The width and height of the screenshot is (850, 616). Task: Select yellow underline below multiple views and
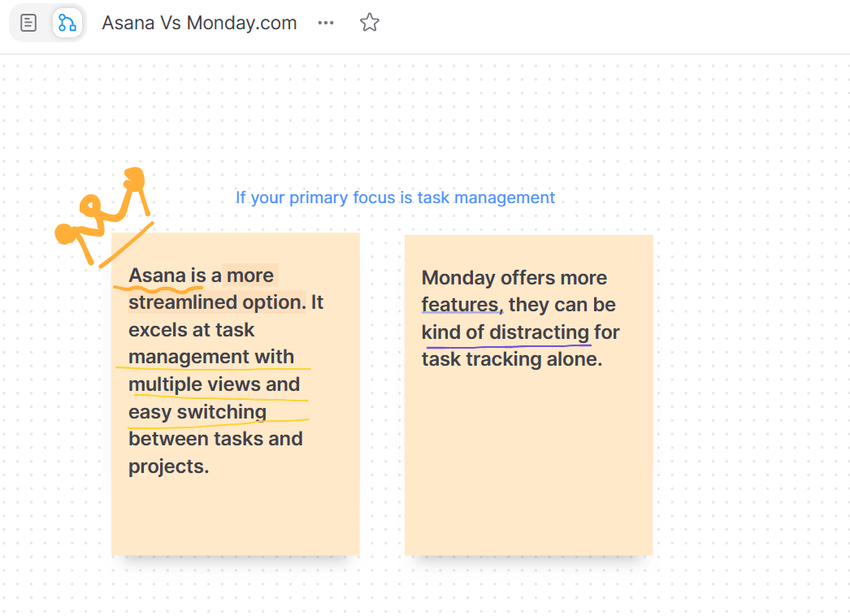[x=218, y=400]
